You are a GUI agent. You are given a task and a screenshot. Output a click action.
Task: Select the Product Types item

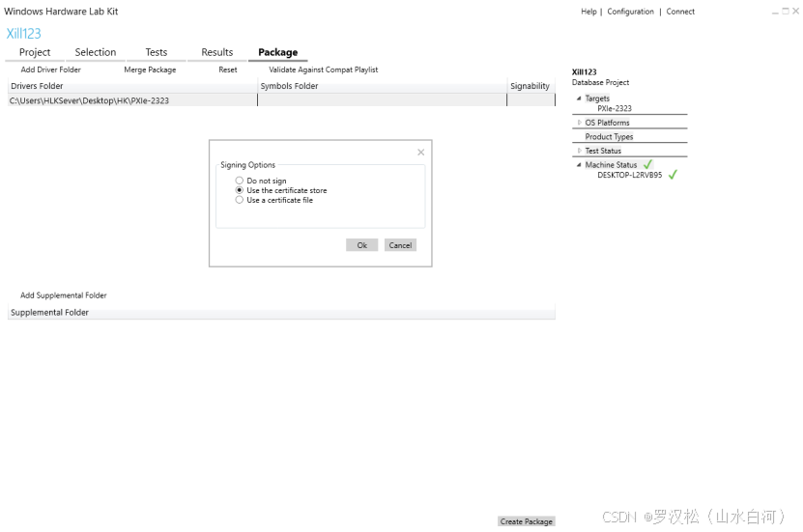(x=609, y=136)
